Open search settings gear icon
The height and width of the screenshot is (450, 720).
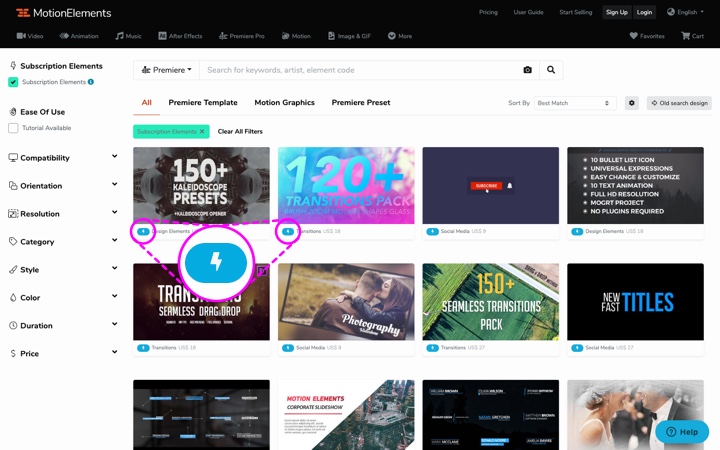click(632, 103)
